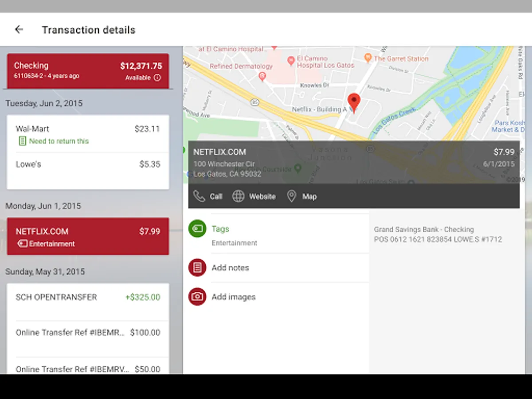The image size is (532, 399).
Task: Open the Wal-Mart $23.11 transaction
Action: pyautogui.click(x=88, y=134)
